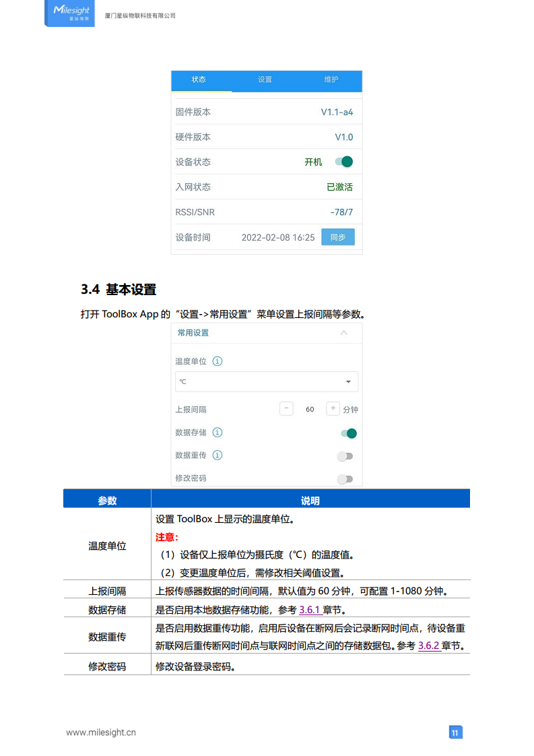Enable the 数据重传 switch

(345, 456)
